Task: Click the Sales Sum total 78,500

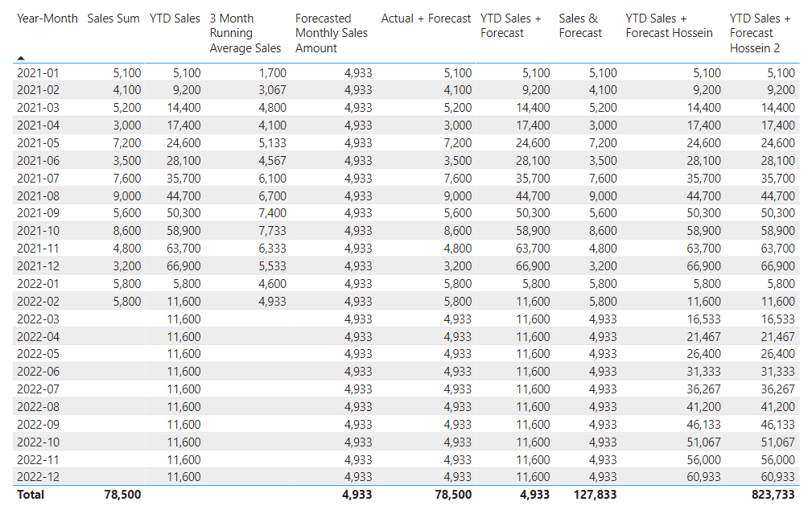Action: pyautogui.click(x=123, y=495)
